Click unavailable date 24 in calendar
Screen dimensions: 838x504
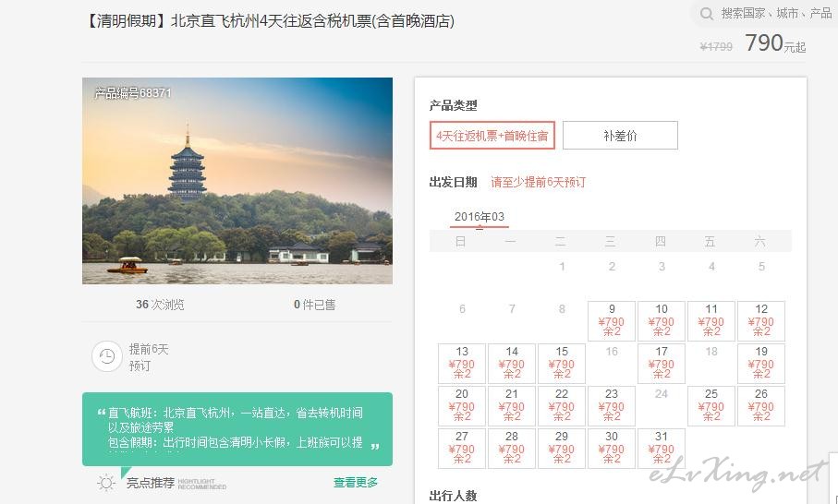tap(662, 394)
